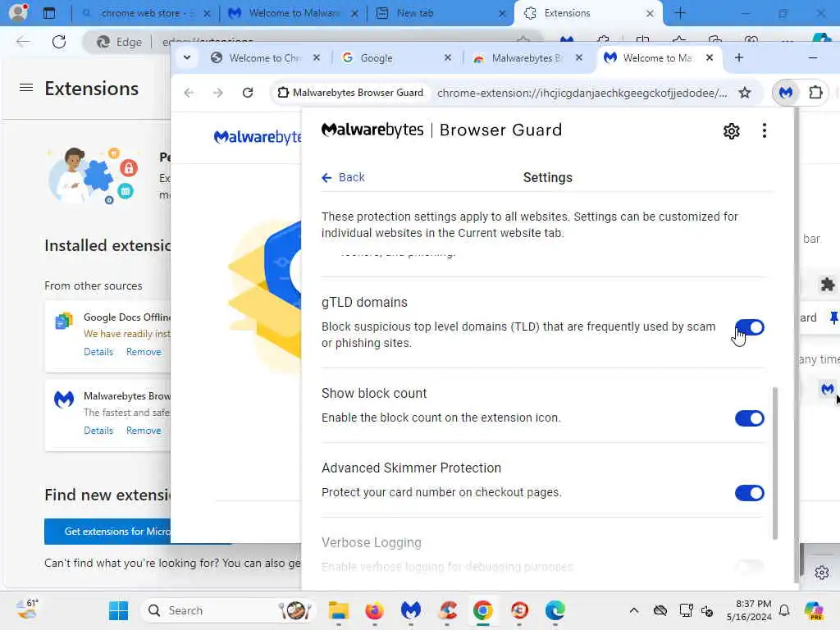Open new Edge tab with plus

coord(680,13)
